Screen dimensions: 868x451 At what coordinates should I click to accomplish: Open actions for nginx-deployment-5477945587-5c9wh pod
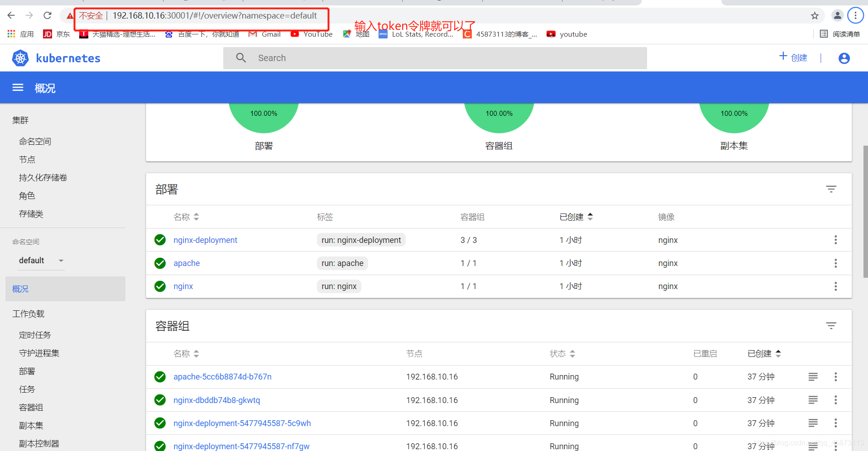[x=835, y=423]
